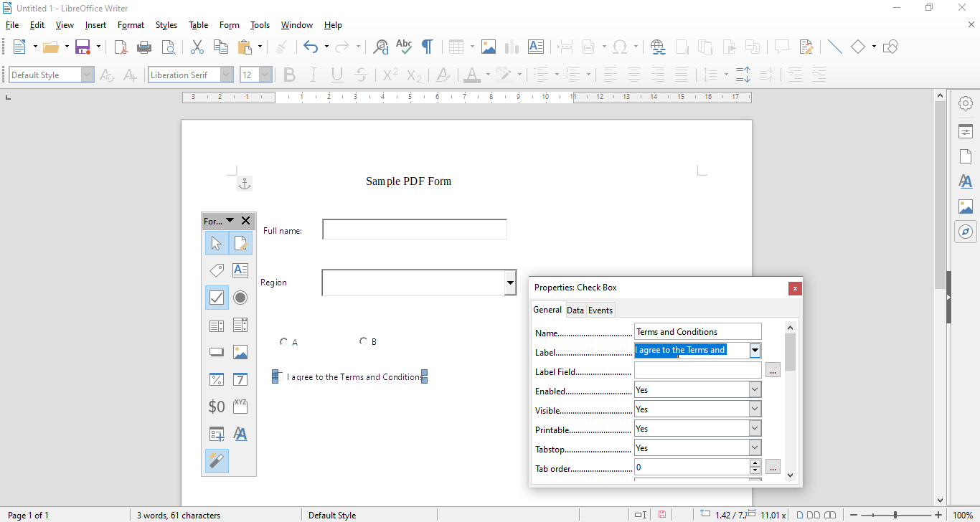Click the Full name input field

click(414, 229)
